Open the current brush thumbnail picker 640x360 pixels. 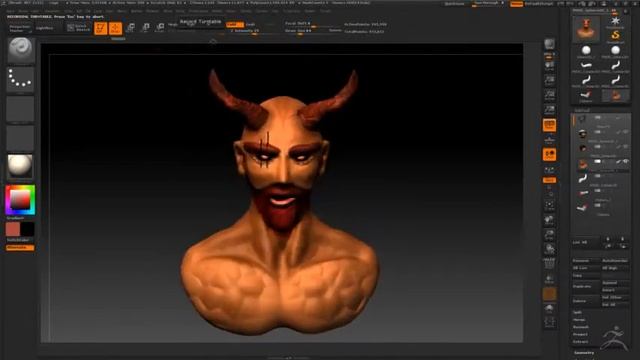(x=20, y=50)
